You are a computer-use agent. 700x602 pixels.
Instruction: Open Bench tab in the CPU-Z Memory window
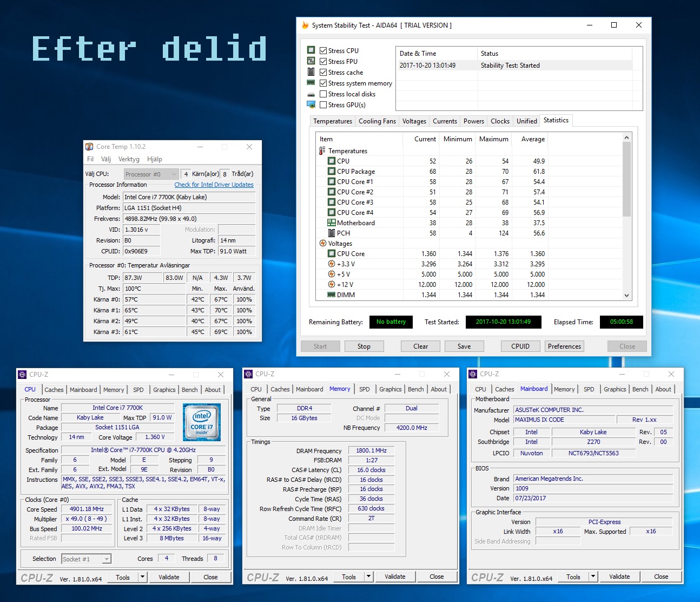(416, 389)
